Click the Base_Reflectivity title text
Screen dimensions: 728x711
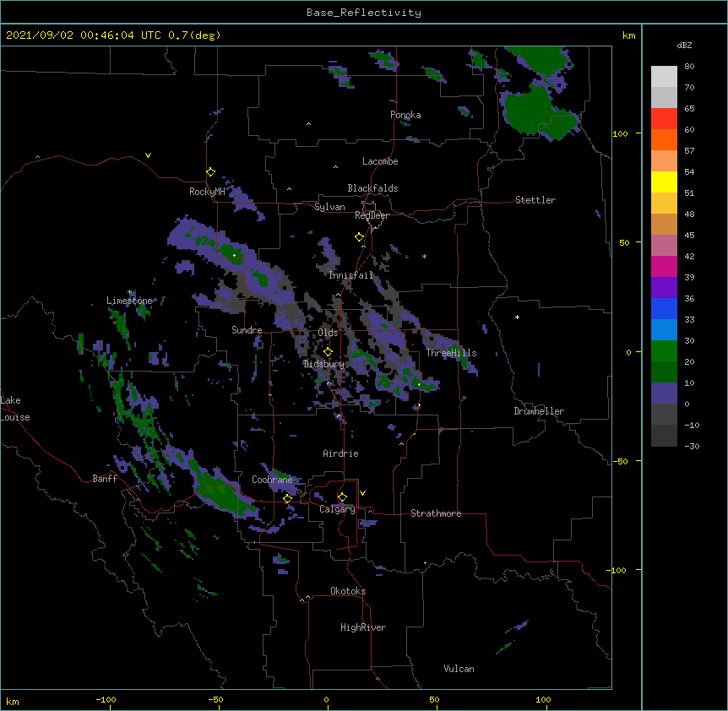(364, 13)
